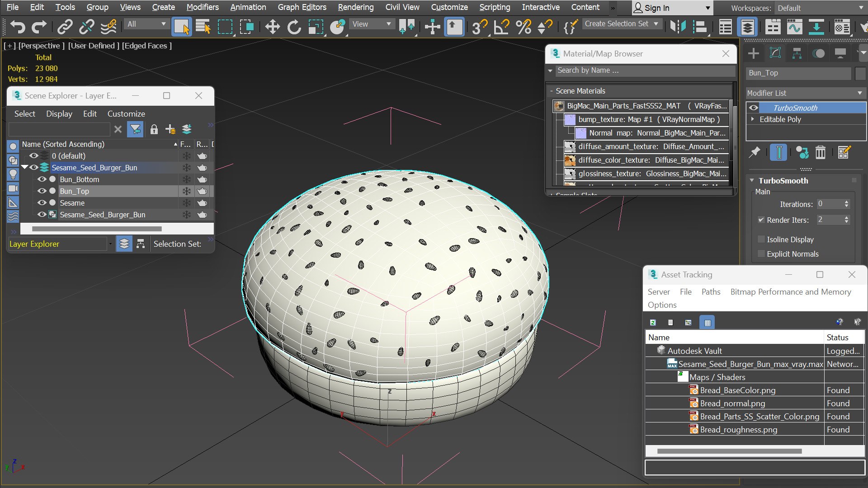
Task: Pin the modifier stack
Action: coord(754,152)
